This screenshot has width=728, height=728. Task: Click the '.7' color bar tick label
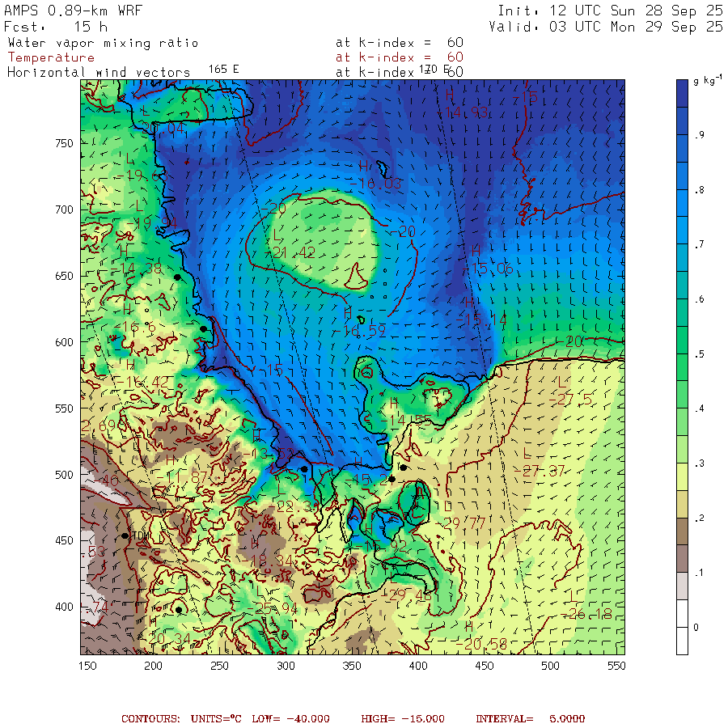click(x=699, y=244)
